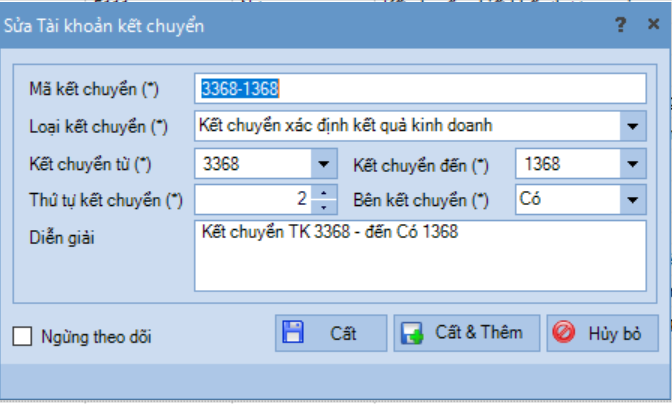The image size is (672, 404).
Task: Close the Sửa Tài khoản kết chuyển dialog
Action: click(x=653, y=24)
